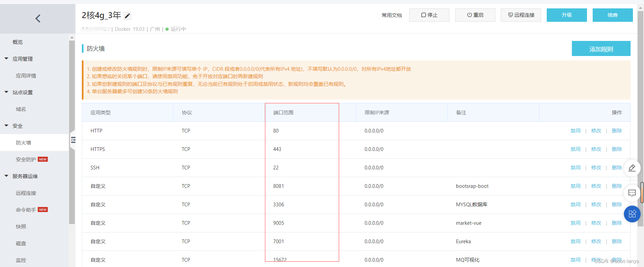Disable the 8081 bootsrap-boot rule

point(575,186)
